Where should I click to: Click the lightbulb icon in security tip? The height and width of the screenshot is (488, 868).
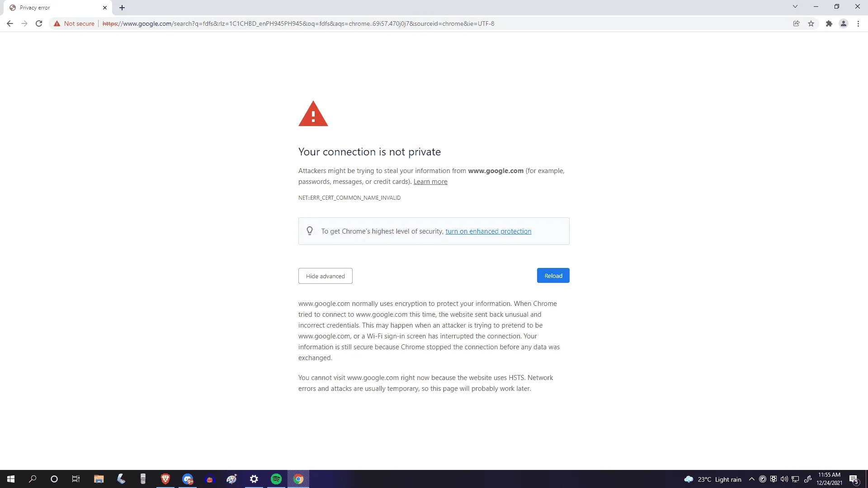pos(310,231)
